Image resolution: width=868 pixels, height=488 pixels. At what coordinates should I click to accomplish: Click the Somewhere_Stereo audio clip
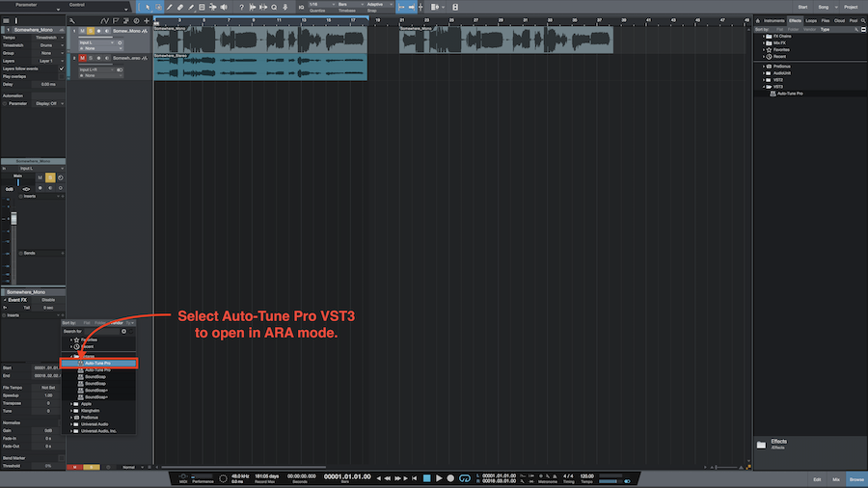(260, 68)
